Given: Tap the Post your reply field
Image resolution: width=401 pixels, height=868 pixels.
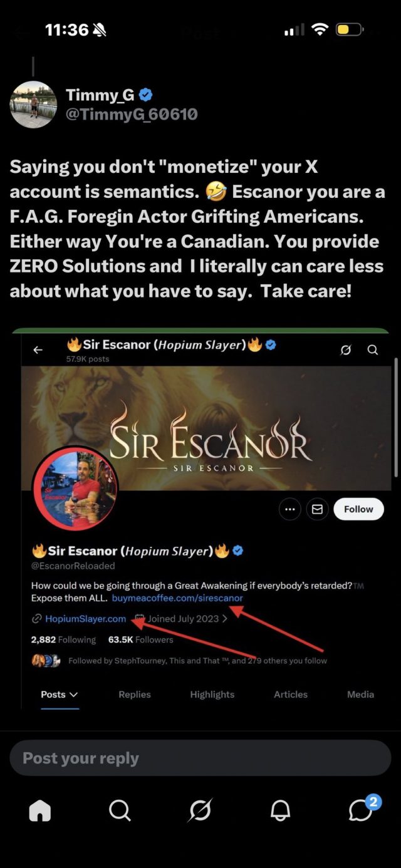Looking at the screenshot, I should pos(200,758).
